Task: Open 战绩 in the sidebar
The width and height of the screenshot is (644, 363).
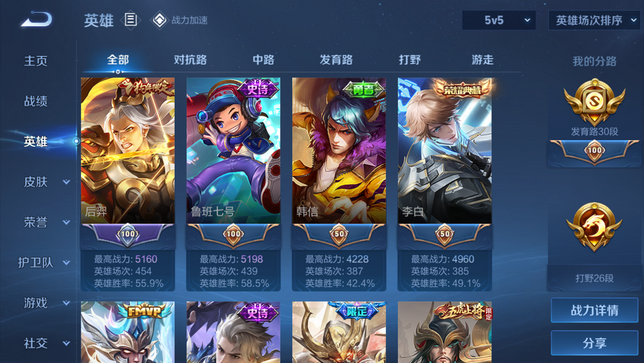Action: [x=36, y=101]
